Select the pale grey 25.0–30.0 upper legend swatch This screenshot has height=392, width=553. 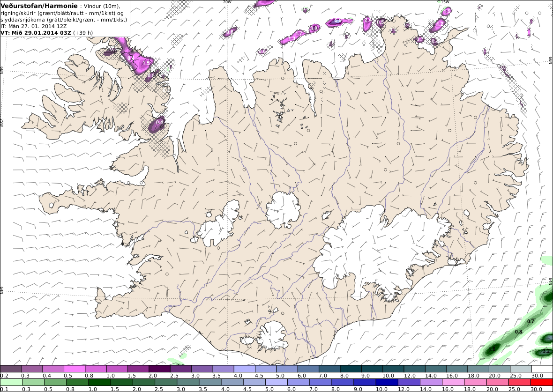(x=521, y=369)
